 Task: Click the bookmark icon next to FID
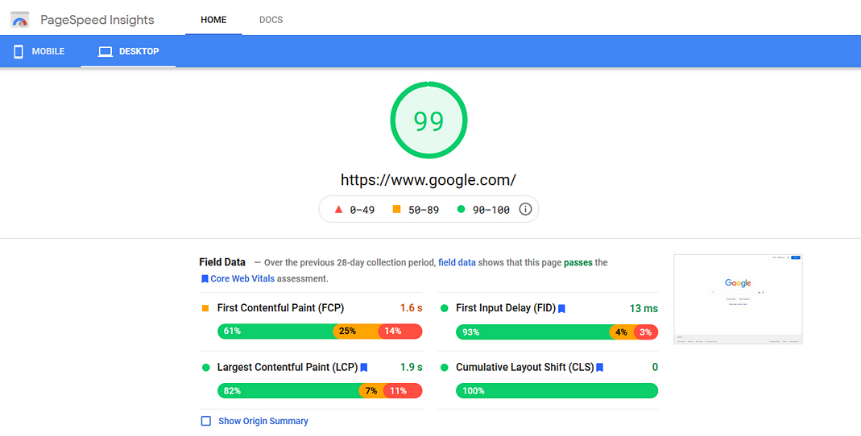point(562,309)
